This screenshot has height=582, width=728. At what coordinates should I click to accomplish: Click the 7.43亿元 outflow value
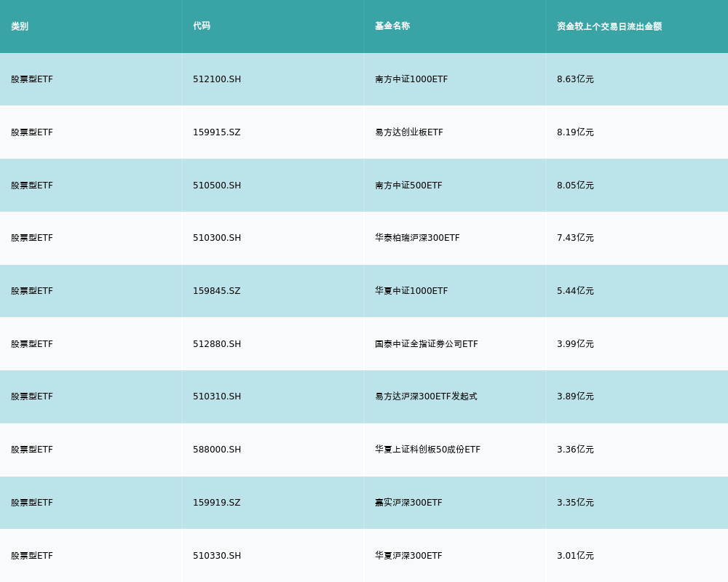(x=575, y=238)
